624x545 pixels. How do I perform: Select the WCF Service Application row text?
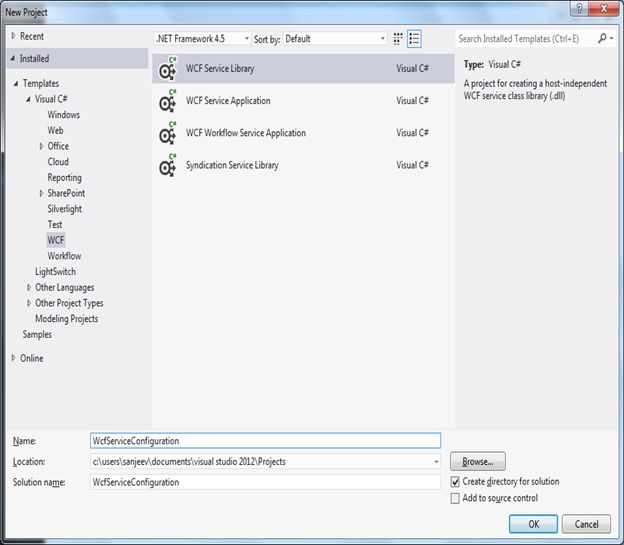(x=228, y=101)
